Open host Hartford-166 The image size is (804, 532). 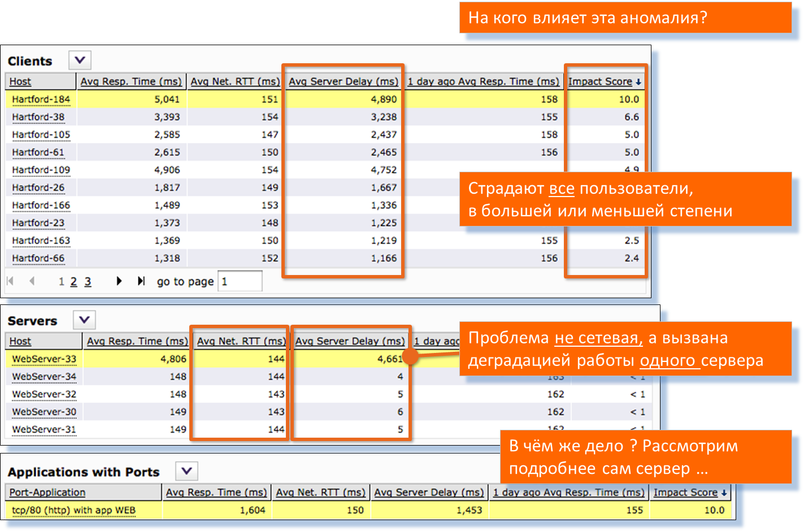[x=41, y=205]
